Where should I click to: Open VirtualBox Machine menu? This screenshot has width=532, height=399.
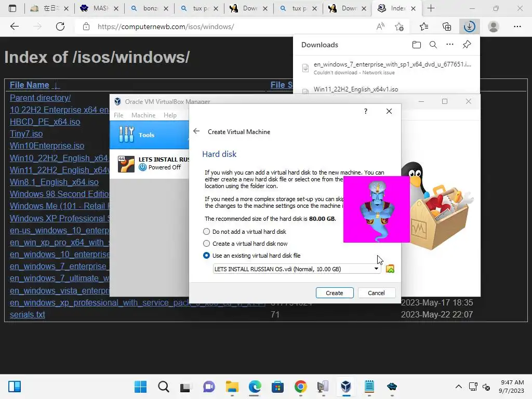coord(143,115)
